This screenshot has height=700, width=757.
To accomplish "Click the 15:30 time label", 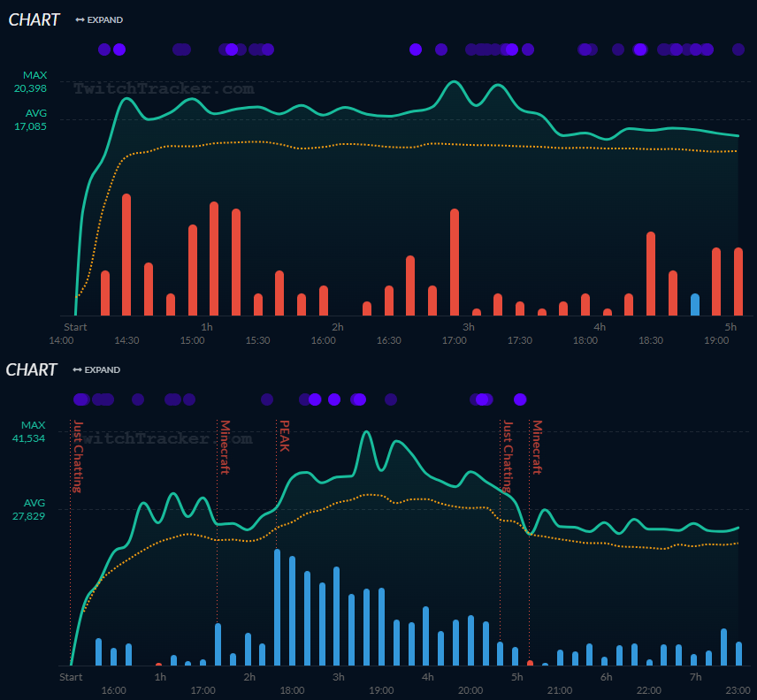I will click(x=258, y=340).
